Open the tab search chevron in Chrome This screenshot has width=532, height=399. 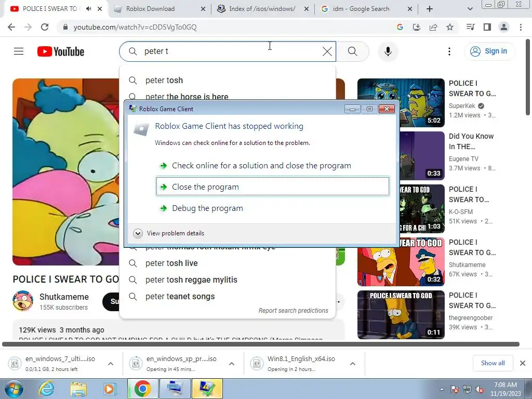coord(470,9)
